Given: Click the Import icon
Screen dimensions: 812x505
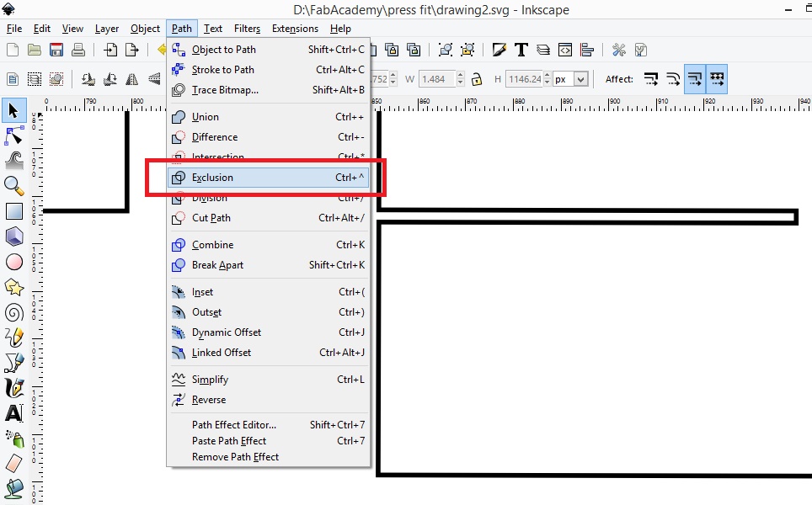Looking at the screenshot, I should pos(110,50).
